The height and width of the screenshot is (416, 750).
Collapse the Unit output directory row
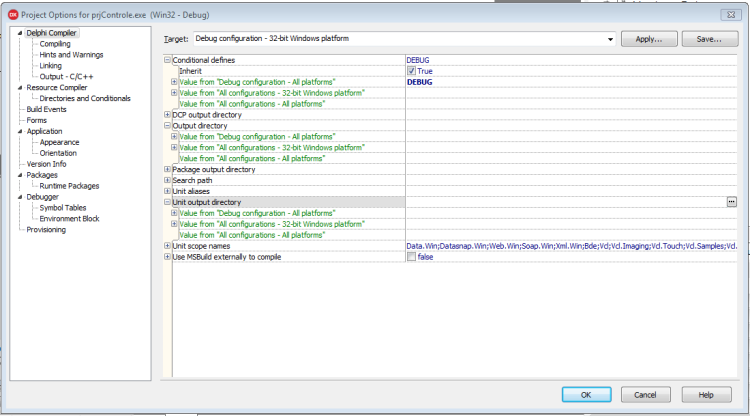pyautogui.click(x=167, y=202)
